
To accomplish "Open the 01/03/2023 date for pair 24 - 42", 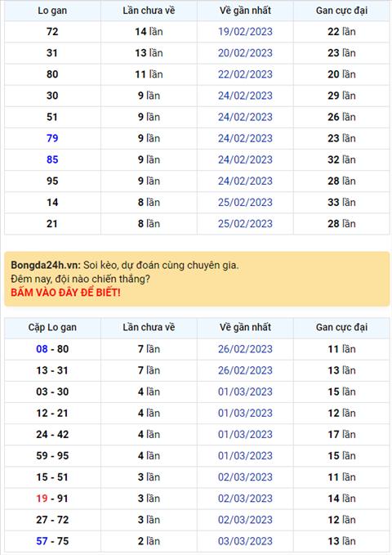I will coord(245,434).
